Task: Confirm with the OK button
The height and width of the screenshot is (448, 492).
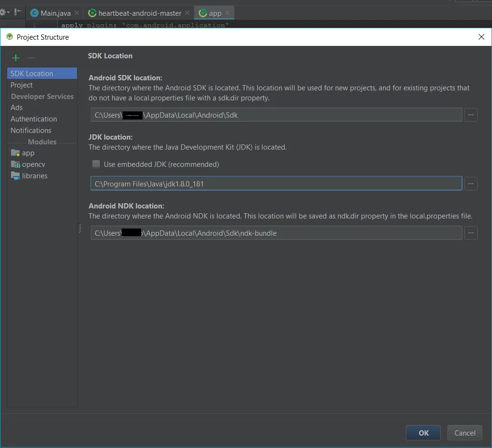Action: click(423, 433)
